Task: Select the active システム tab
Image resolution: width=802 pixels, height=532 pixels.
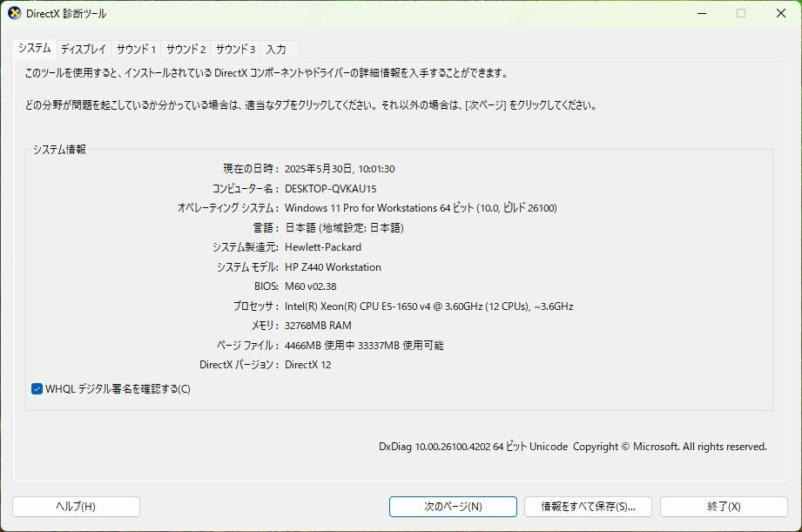Action: point(37,50)
